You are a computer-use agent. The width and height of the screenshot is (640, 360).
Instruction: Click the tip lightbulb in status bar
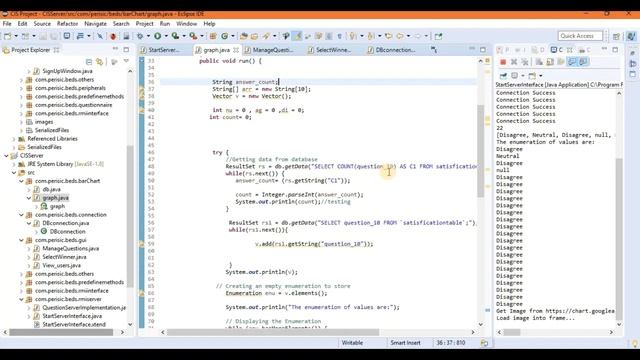[635, 344]
